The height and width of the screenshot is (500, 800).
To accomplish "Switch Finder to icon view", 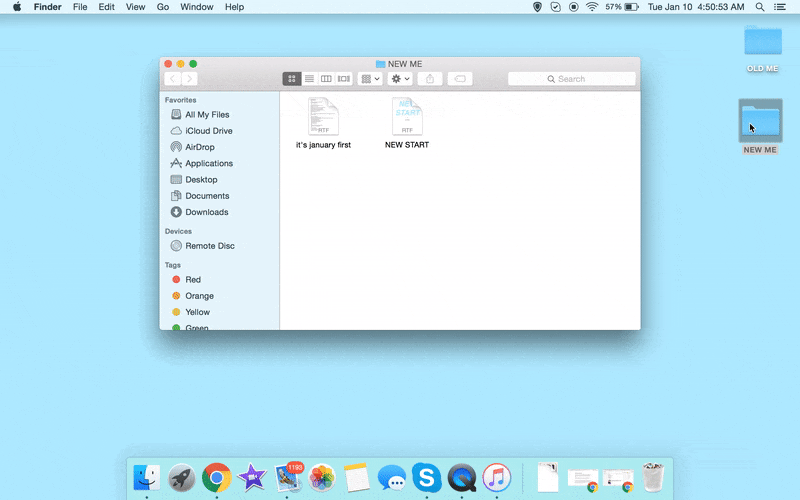I will click(x=292, y=79).
